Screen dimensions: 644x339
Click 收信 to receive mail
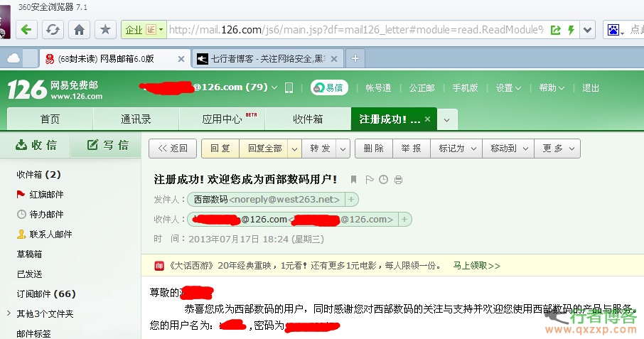pos(36,145)
